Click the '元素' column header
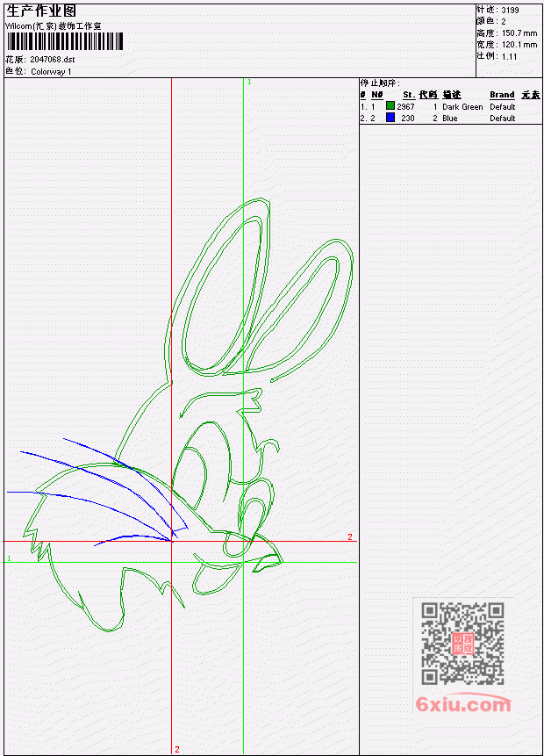The width and height of the screenshot is (544, 756). pos(531,95)
